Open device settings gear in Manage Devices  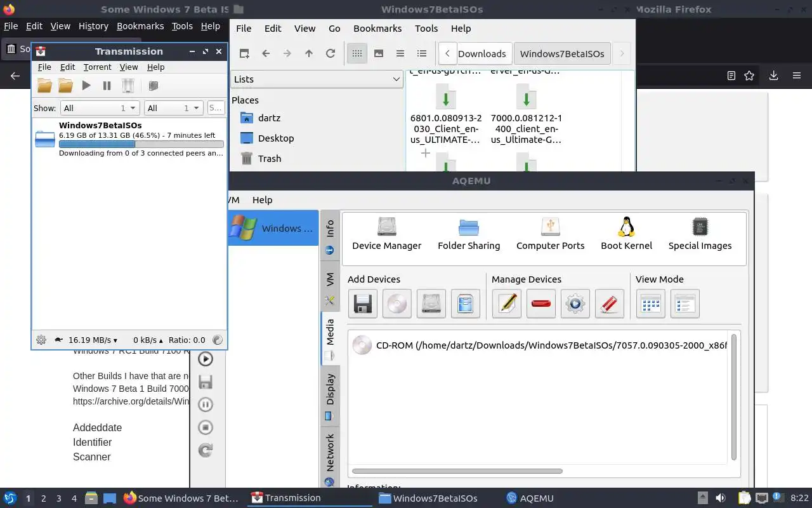click(575, 304)
